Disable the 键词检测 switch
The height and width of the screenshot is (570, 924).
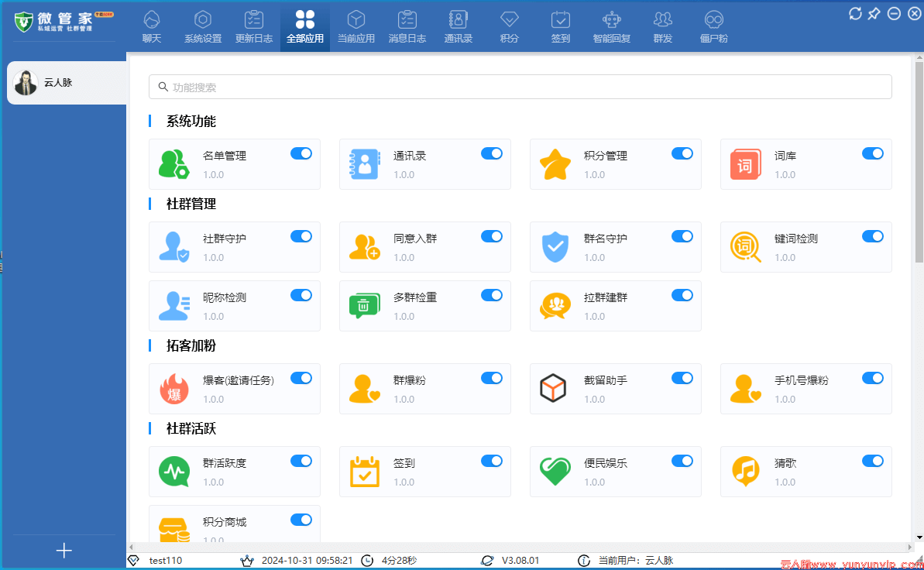(x=873, y=236)
